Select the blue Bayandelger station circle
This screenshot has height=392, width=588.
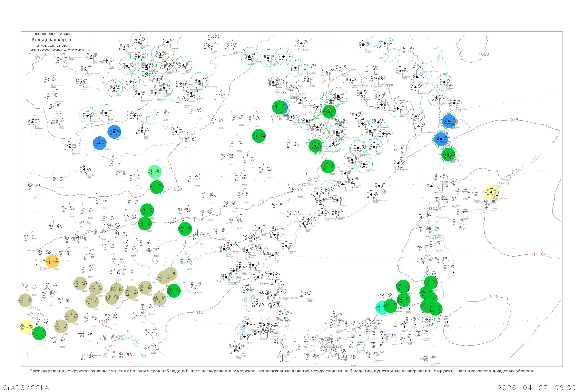click(100, 143)
